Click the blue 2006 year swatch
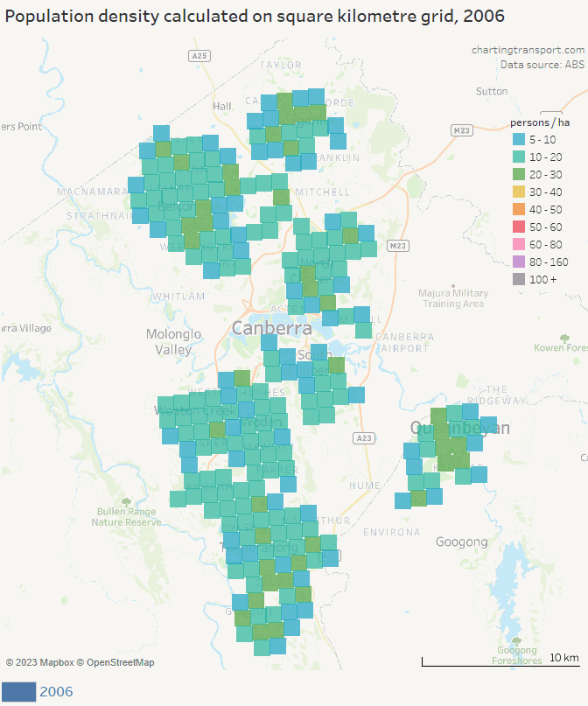The height and width of the screenshot is (706, 588). pyautogui.click(x=18, y=692)
